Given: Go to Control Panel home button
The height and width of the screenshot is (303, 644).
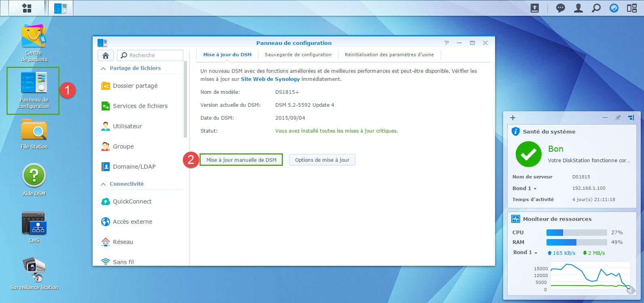Looking at the screenshot, I should [106, 55].
